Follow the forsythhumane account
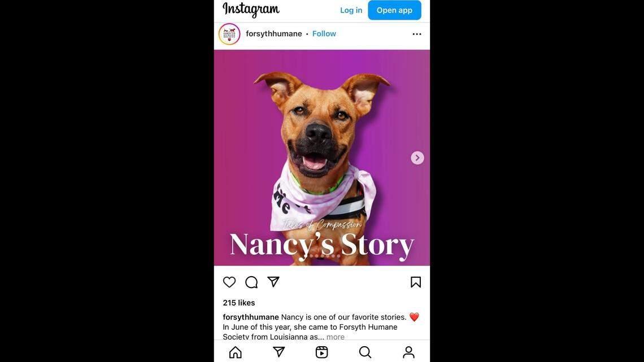Viewport: 644px width, 362px height. pos(324,34)
